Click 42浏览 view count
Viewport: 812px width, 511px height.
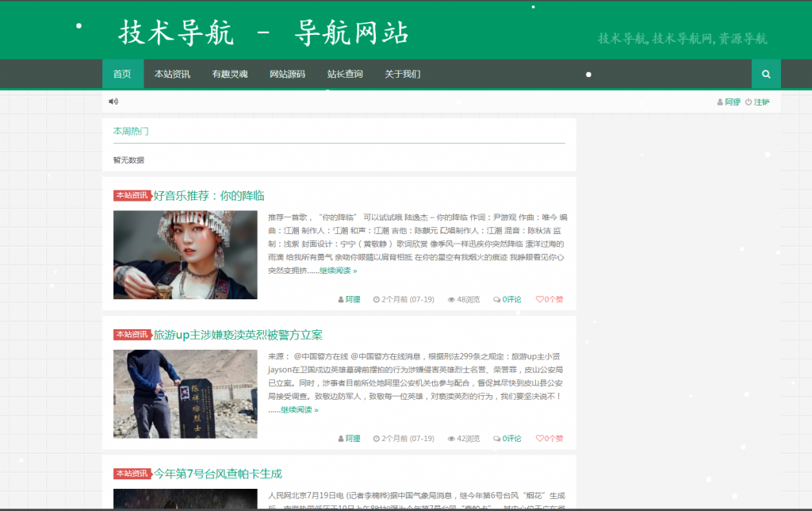pyautogui.click(x=468, y=439)
